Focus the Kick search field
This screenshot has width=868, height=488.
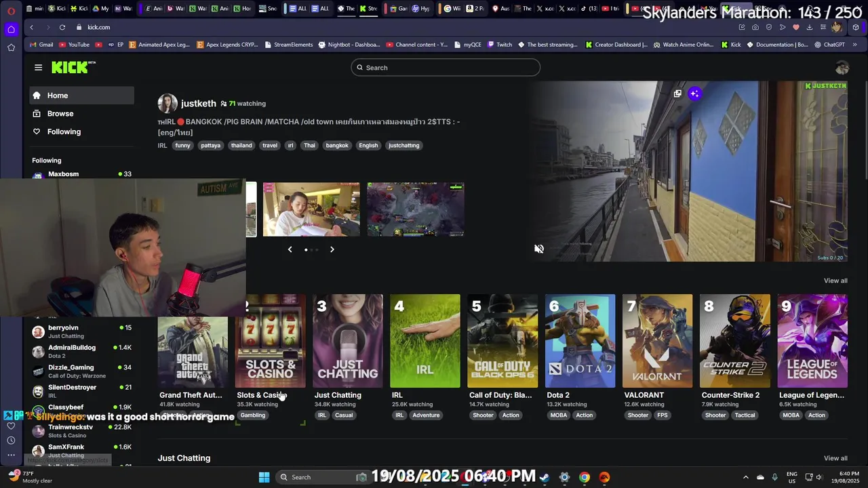click(446, 68)
